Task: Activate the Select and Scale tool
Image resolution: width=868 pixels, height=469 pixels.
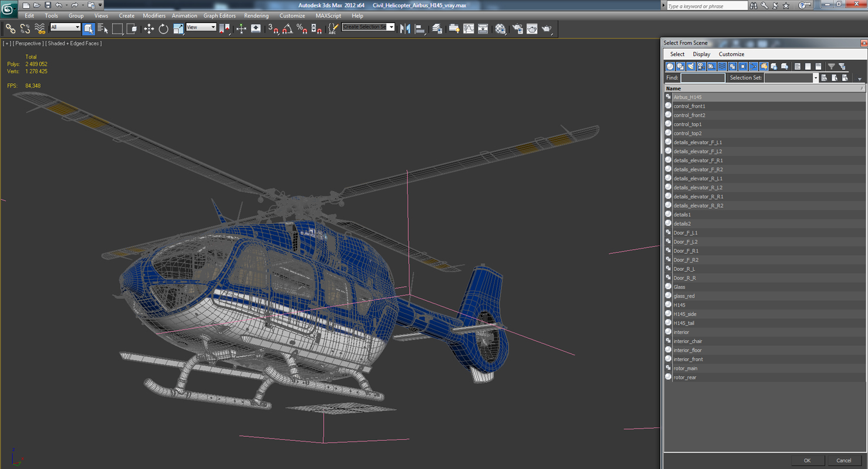Action: [x=178, y=29]
